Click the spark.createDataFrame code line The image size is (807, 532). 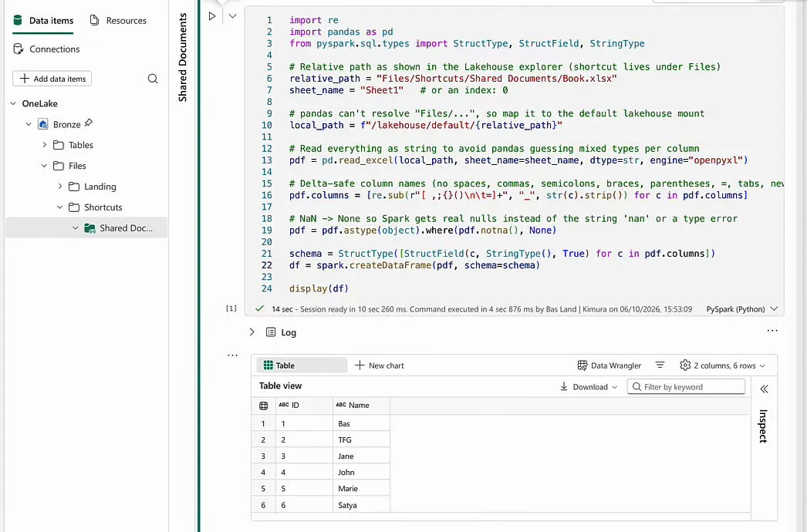click(414, 265)
